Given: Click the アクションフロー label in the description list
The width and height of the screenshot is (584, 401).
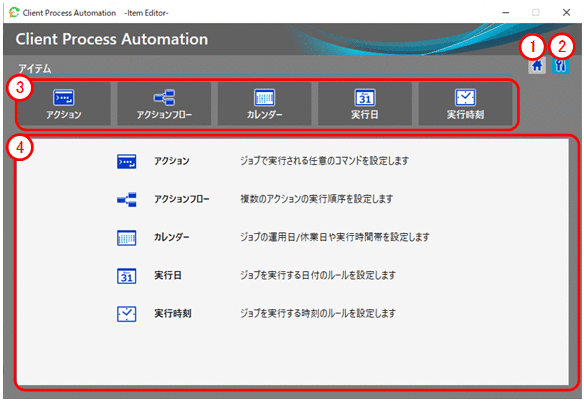Looking at the screenshot, I should (x=182, y=199).
